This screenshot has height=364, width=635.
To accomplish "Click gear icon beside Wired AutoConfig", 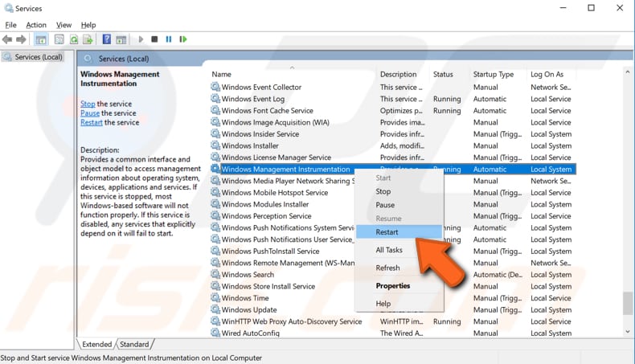I will pyautogui.click(x=215, y=333).
